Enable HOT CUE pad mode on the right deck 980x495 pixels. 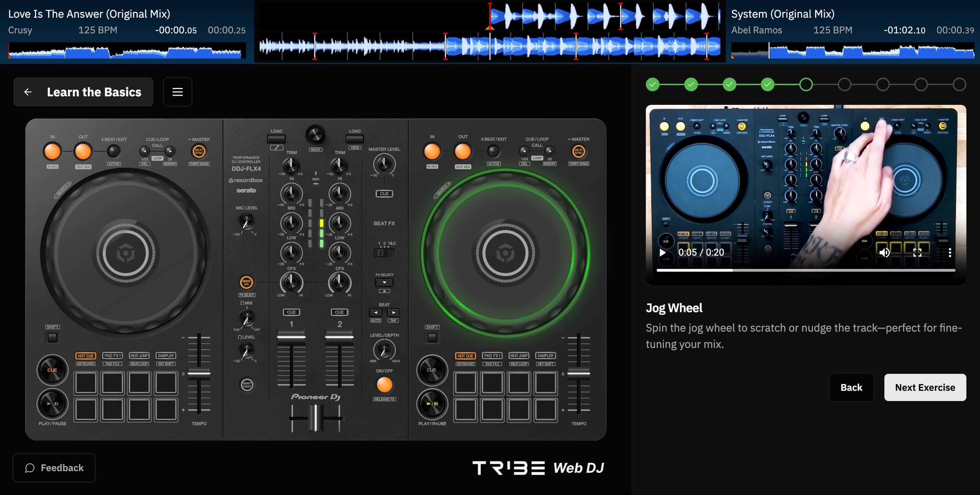[x=465, y=356]
